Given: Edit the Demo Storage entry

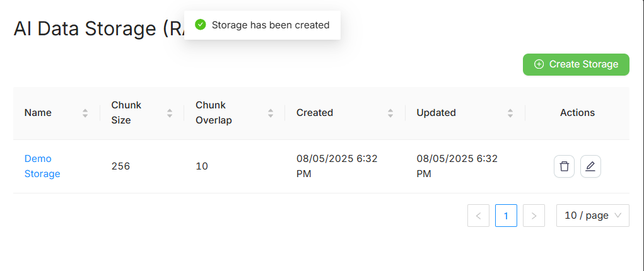Looking at the screenshot, I should pos(590,166).
